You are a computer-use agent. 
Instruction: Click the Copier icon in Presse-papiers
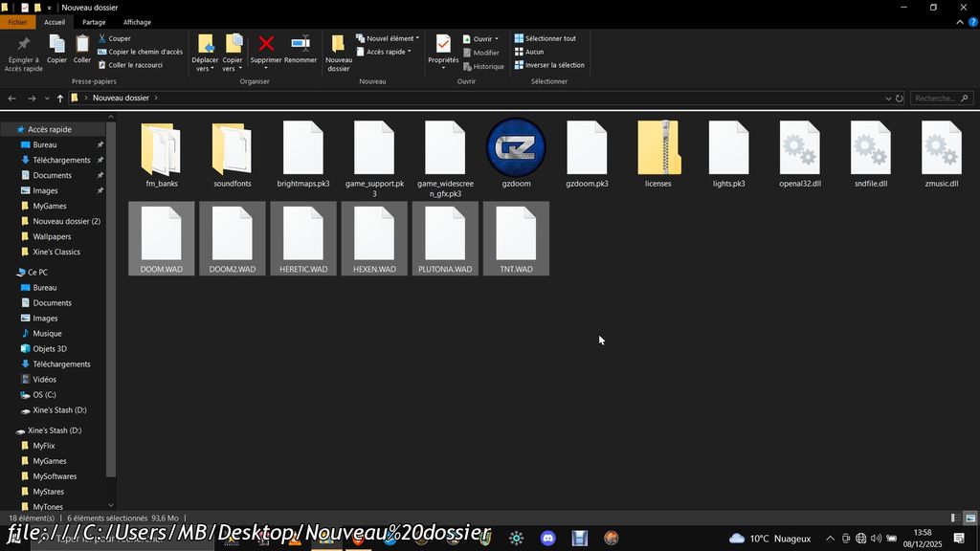coord(57,44)
